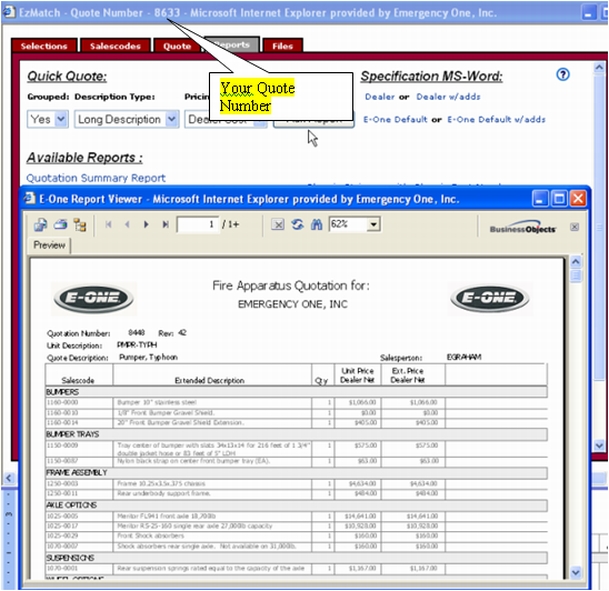
Task: Click the BUMPERS group header row
Action: pos(296,392)
